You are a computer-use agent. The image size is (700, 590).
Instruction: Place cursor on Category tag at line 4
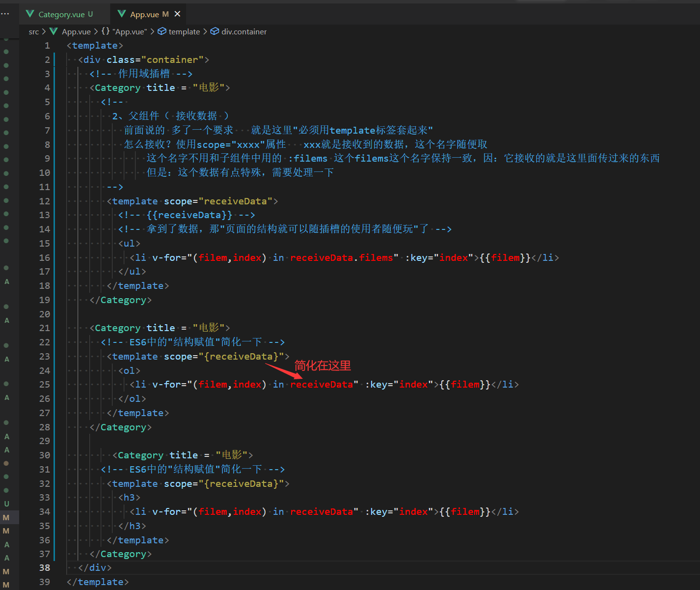[x=118, y=88]
